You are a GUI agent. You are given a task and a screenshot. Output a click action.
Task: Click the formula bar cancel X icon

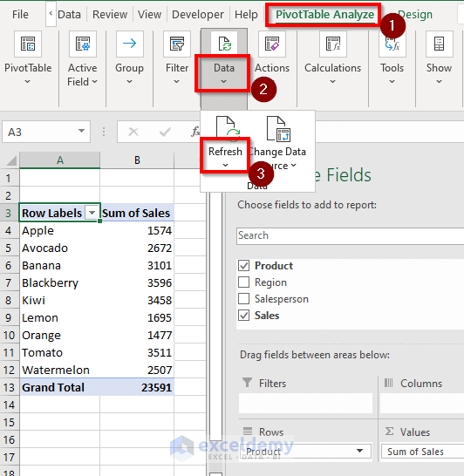(x=133, y=132)
